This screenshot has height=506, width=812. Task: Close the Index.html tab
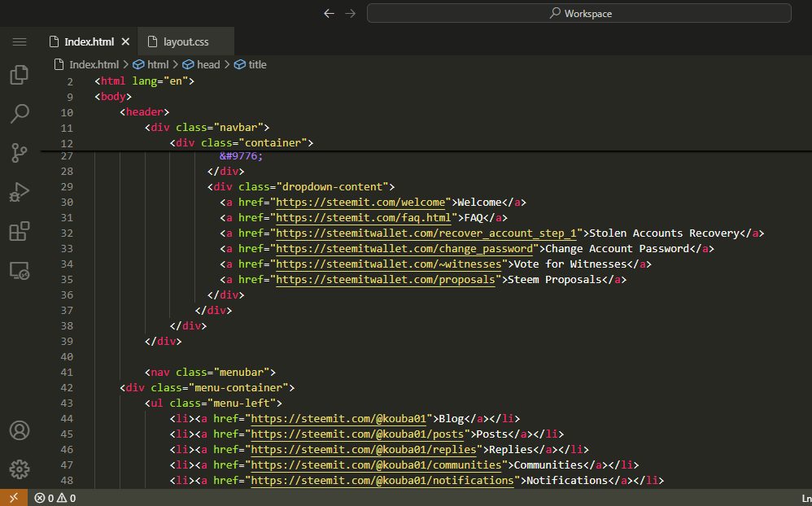click(x=125, y=41)
